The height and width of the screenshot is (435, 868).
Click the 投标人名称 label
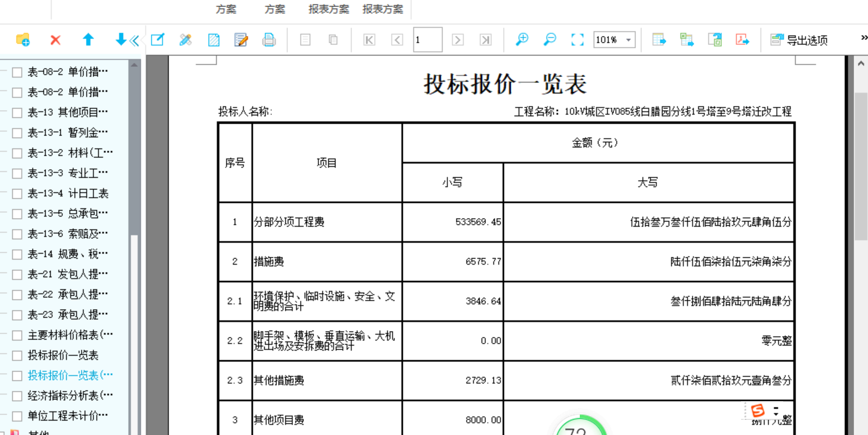click(x=246, y=111)
